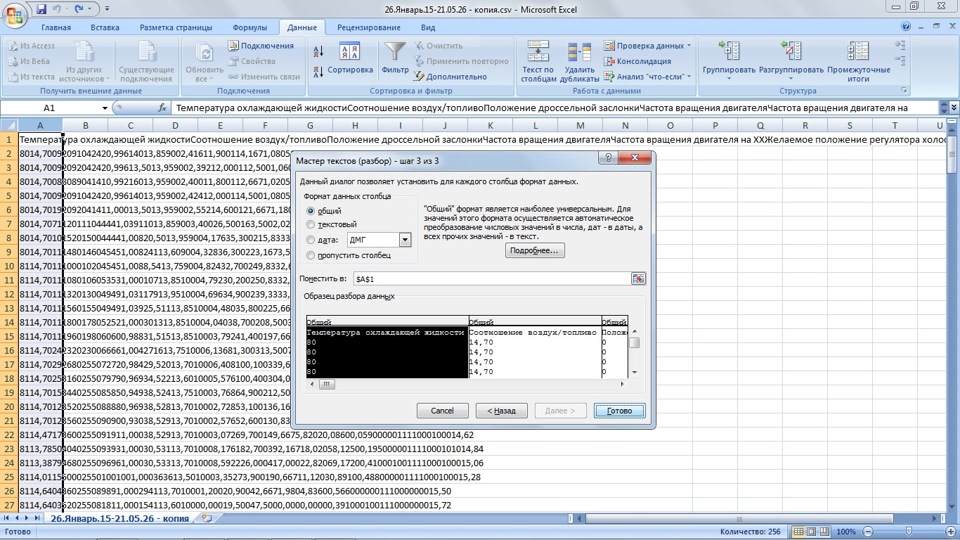Click Подробнее button
This screenshot has height=540, width=960.
tap(534, 250)
